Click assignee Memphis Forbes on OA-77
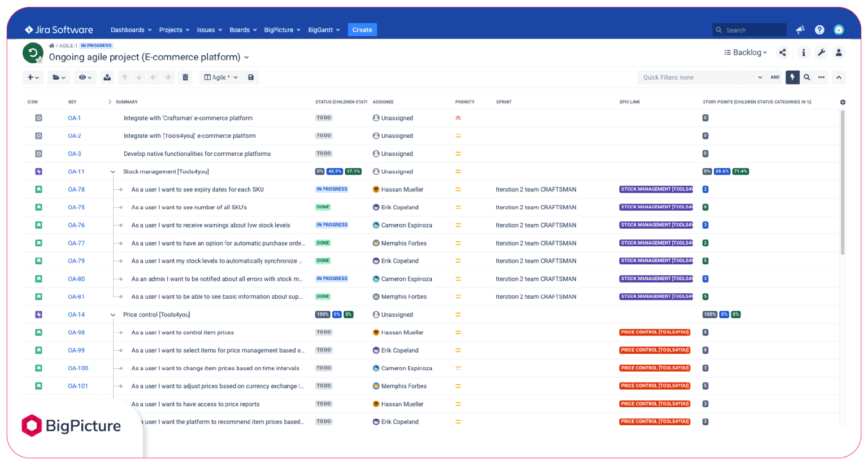 tap(400, 243)
